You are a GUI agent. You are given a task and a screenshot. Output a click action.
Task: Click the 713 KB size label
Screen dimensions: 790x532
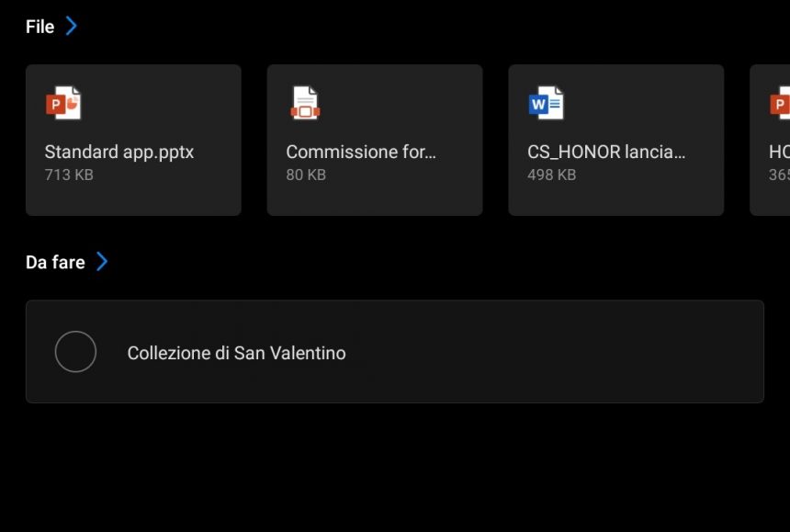[x=69, y=175]
